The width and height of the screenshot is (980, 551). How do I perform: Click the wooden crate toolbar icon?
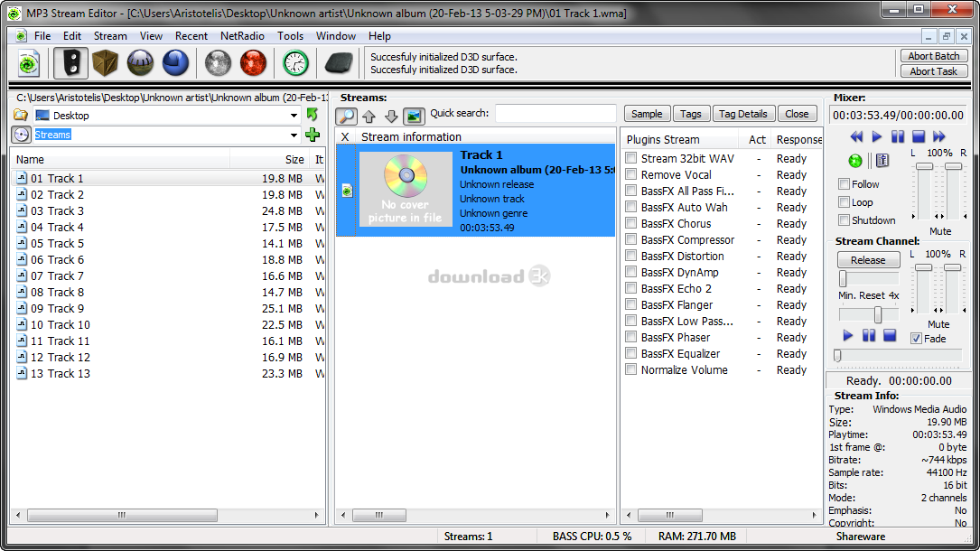[x=106, y=63]
